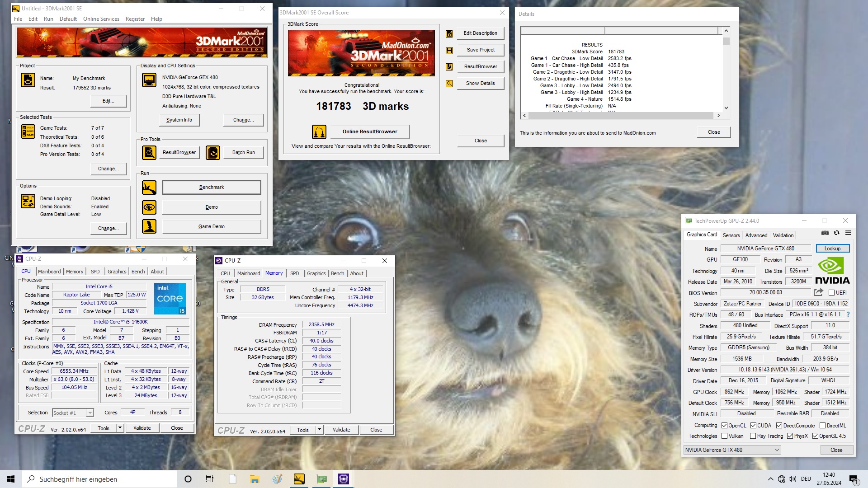Toggle the OpenGL 4.5 checkbox
The height and width of the screenshot is (488, 868).
[816, 436]
